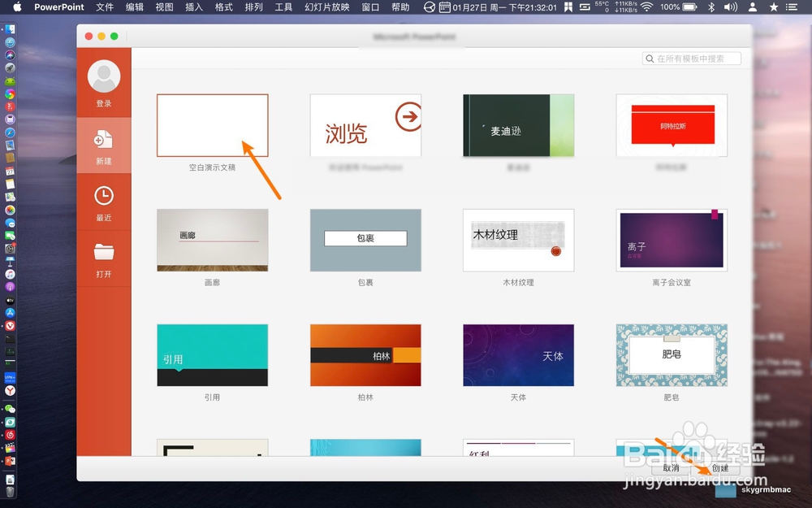Click the 登录 account avatar
Image resolution: width=812 pixels, height=508 pixels.
(104, 76)
